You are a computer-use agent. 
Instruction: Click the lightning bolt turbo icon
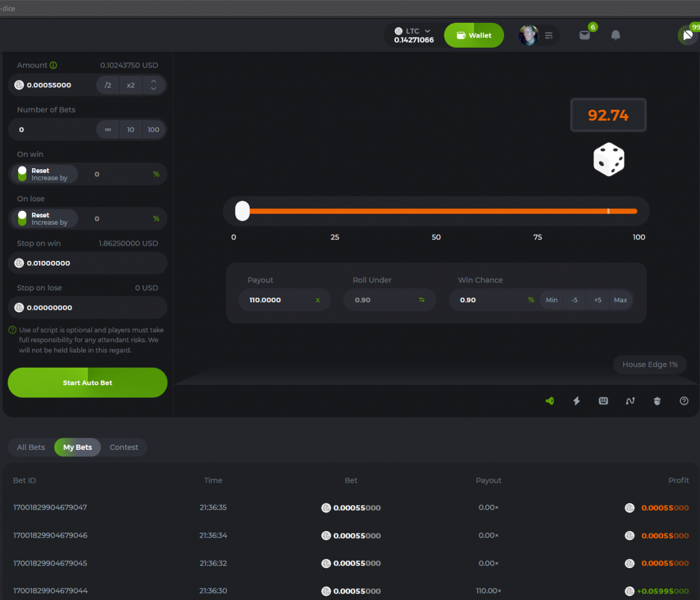click(576, 401)
